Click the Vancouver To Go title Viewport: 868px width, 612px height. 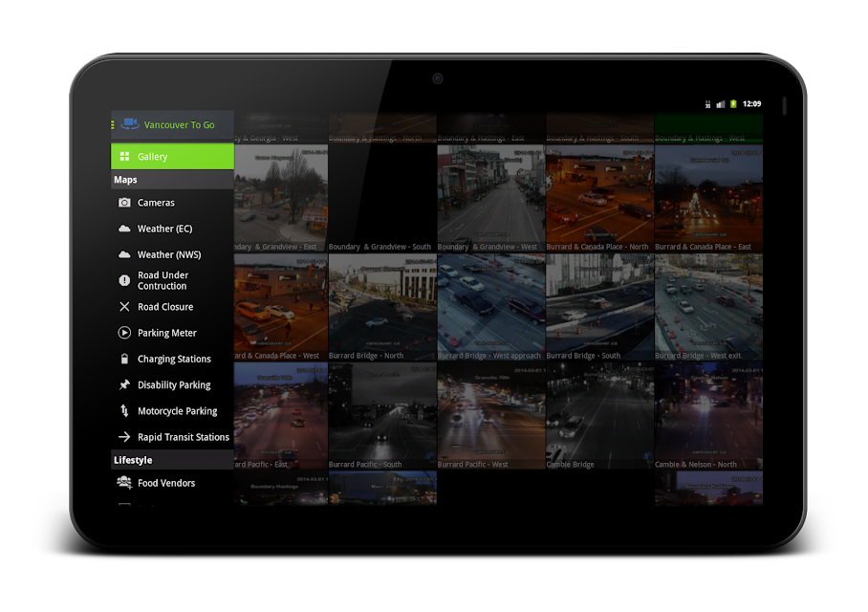point(180,125)
